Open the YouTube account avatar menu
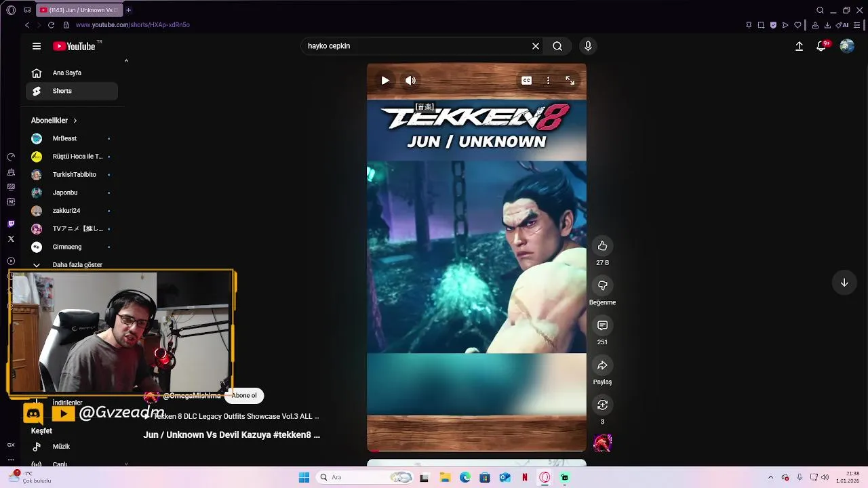This screenshot has width=868, height=488. 847,46
